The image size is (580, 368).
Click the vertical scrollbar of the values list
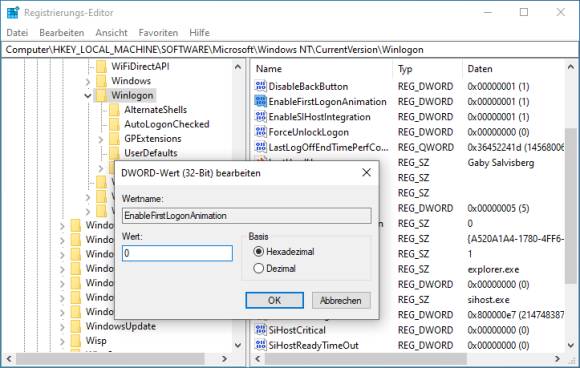pyautogui.click(x=571, y=206)
